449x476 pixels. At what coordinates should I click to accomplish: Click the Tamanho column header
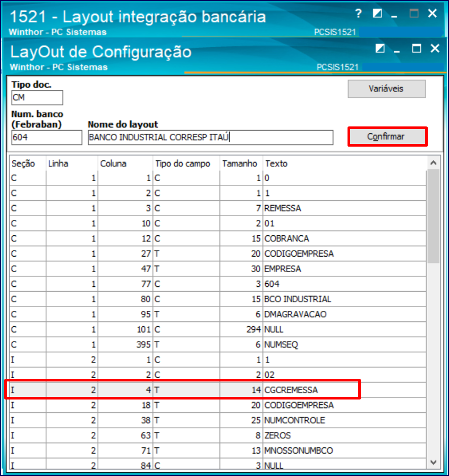(241, 164)
